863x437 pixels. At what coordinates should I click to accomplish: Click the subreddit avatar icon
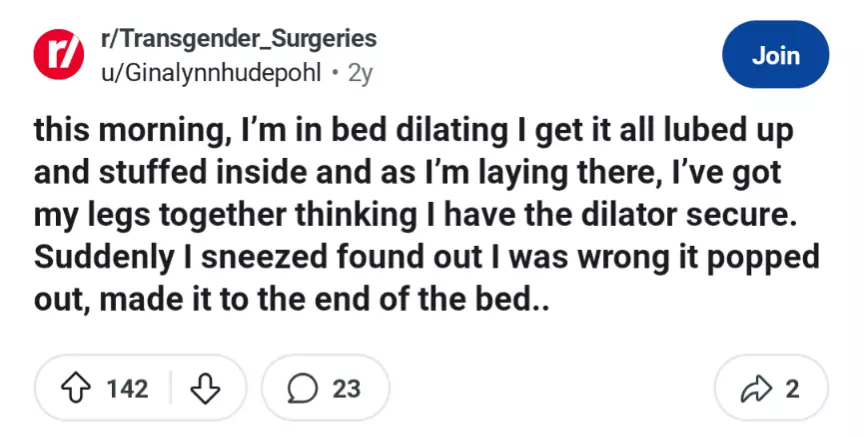60,55
